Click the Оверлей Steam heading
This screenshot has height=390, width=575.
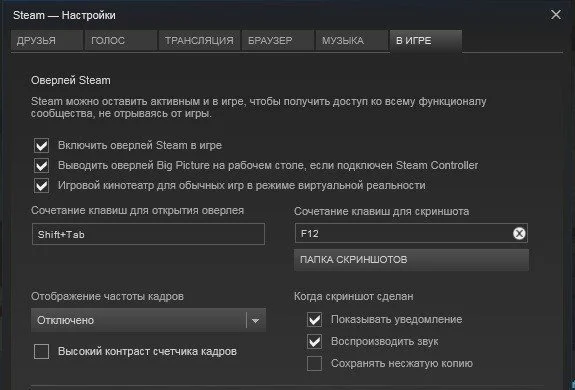coord(71,80)
